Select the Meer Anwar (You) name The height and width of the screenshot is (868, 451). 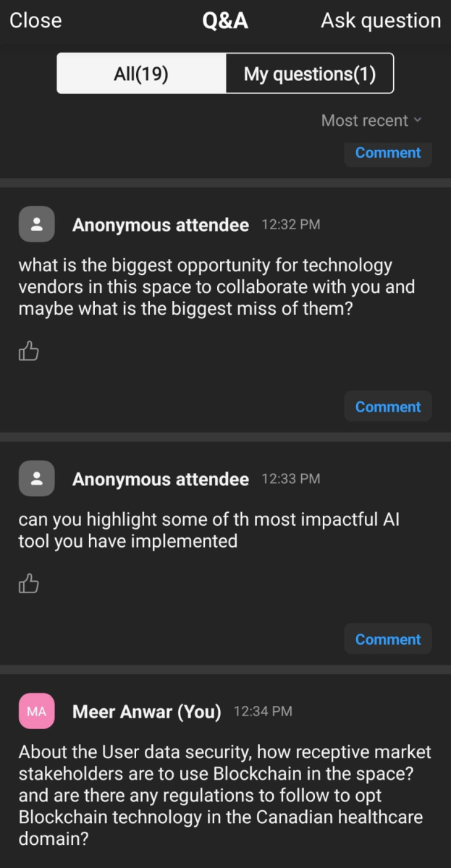click(147, 712)
